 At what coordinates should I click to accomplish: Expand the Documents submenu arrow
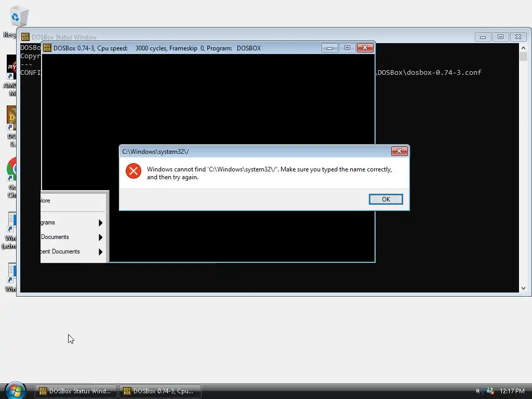point(100,237)
